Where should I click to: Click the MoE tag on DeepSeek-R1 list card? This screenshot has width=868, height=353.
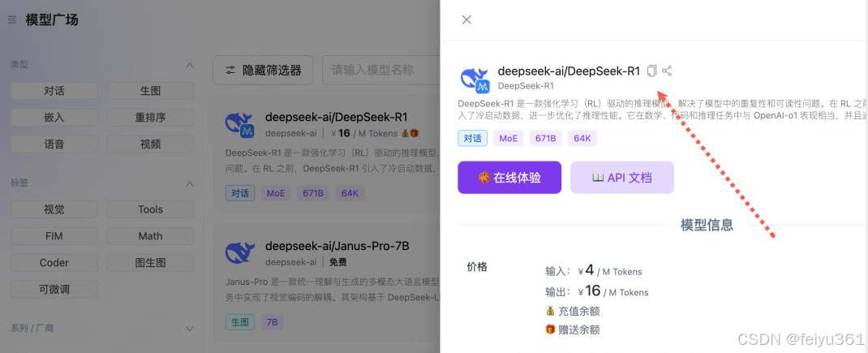(276, 193)
